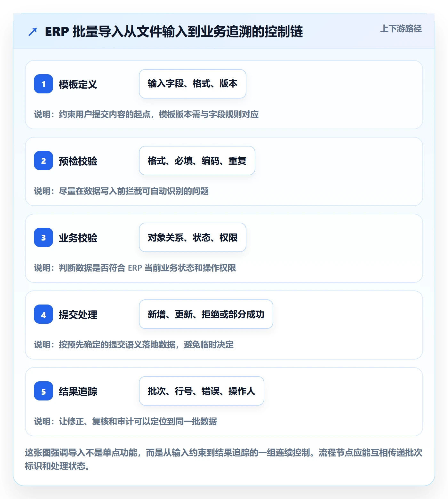Click the 新增、更新、拒绝或部分成功 chip
The image size is (448, 499).
[206, 314]
